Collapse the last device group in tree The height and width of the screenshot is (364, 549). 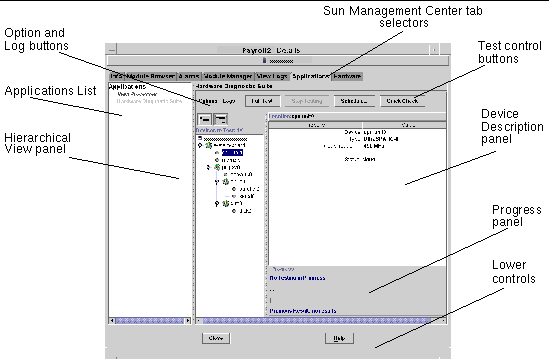(x=217, y=203)
